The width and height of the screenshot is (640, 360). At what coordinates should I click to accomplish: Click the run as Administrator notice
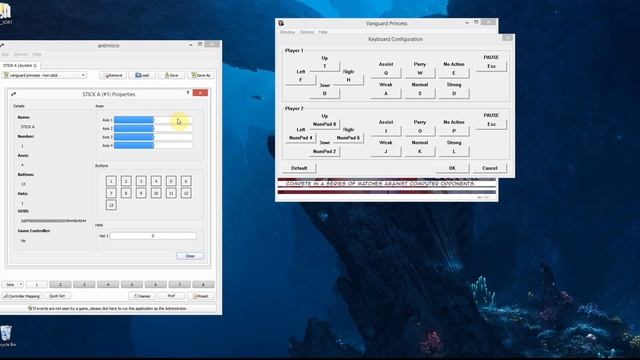tap(108, 309)
